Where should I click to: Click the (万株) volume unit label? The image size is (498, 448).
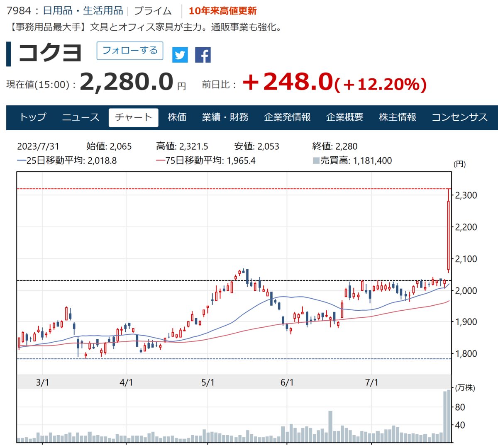coord(465,388)
